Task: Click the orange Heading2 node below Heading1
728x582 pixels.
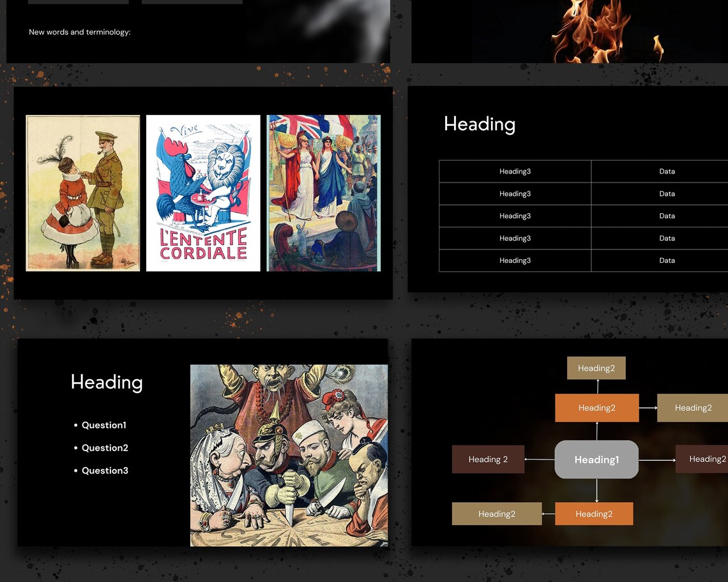Action: coord(595,514)
